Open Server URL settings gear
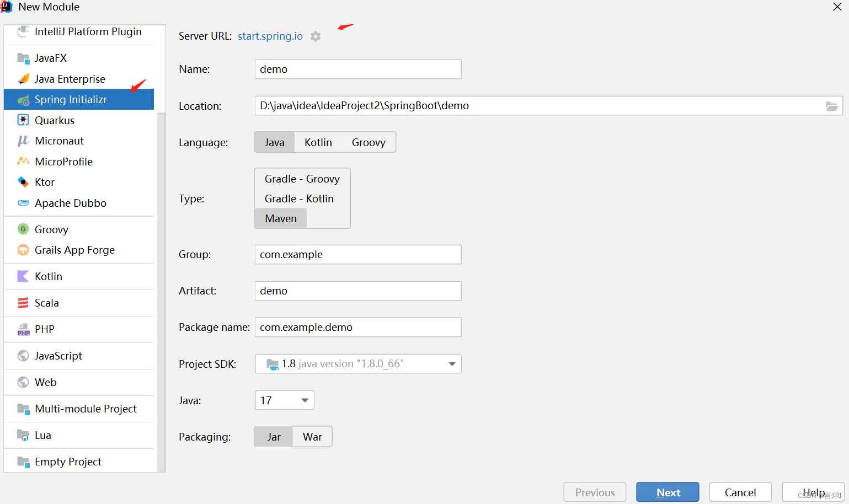The image size is (849, 504). 316,36
